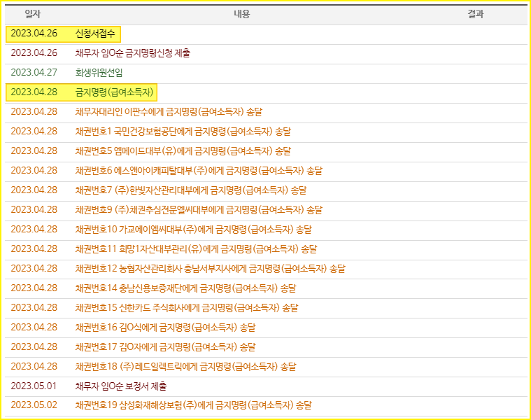Select 채권번호9 (주)채권추심전문엘씨대부 row

click(x=266, y=210)
